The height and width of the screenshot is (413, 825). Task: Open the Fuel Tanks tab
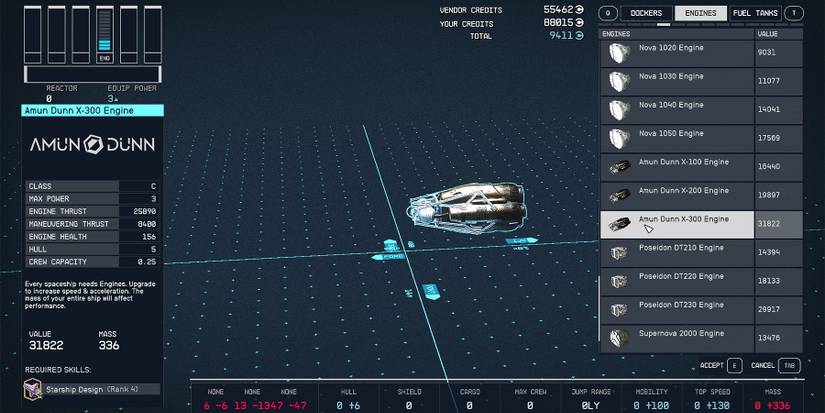click(755, 13)
